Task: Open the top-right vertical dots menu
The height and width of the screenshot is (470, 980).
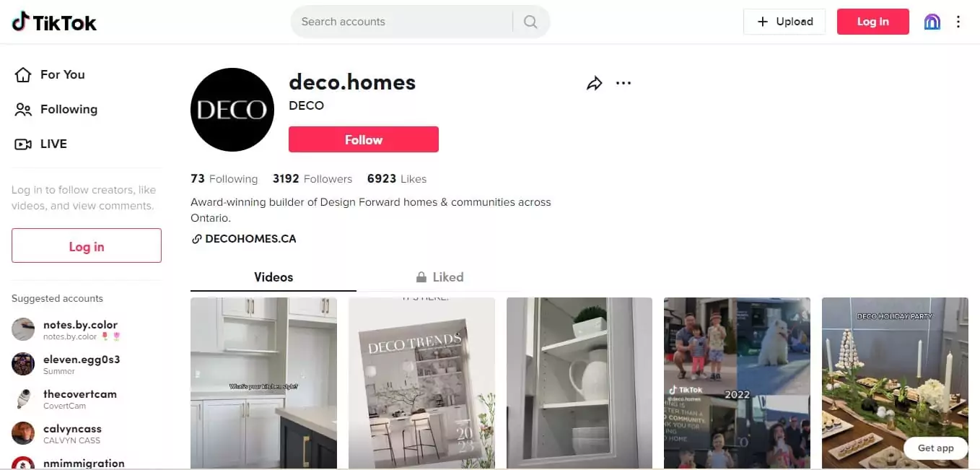Action: point(958,22)
